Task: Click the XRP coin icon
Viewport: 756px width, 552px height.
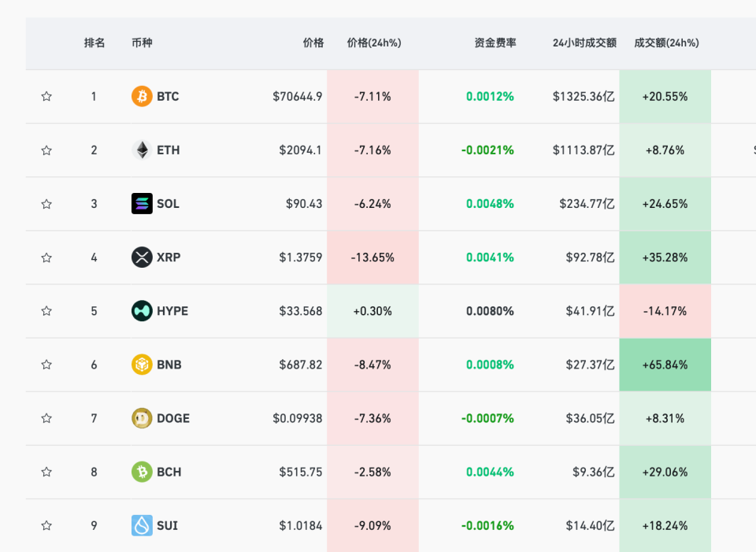Action: [x=142, y=257]
